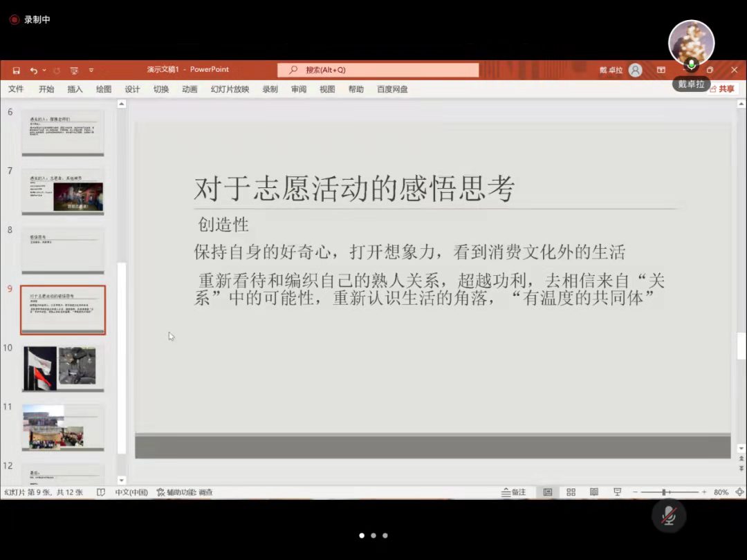This screenshot has width=747, height=560.
Task: Expand Customize Quick Access Toolbar dropdown
Action: (91, 71)
